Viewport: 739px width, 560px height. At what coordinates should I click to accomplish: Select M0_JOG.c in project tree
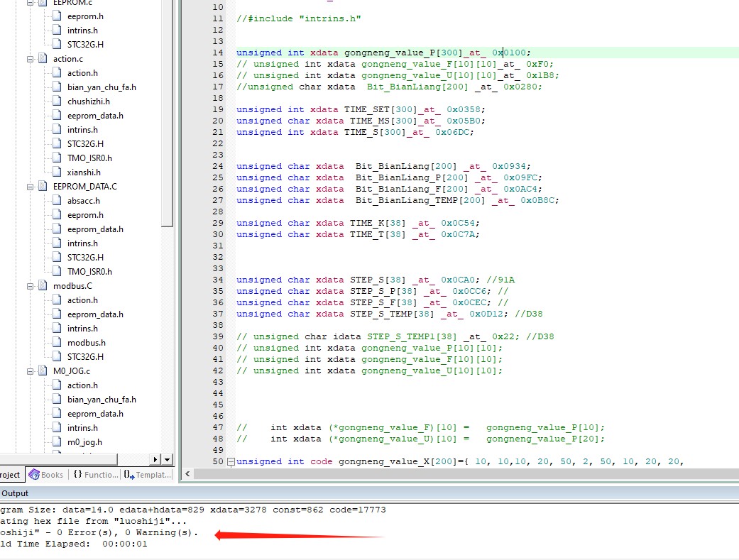coord(71,371)
